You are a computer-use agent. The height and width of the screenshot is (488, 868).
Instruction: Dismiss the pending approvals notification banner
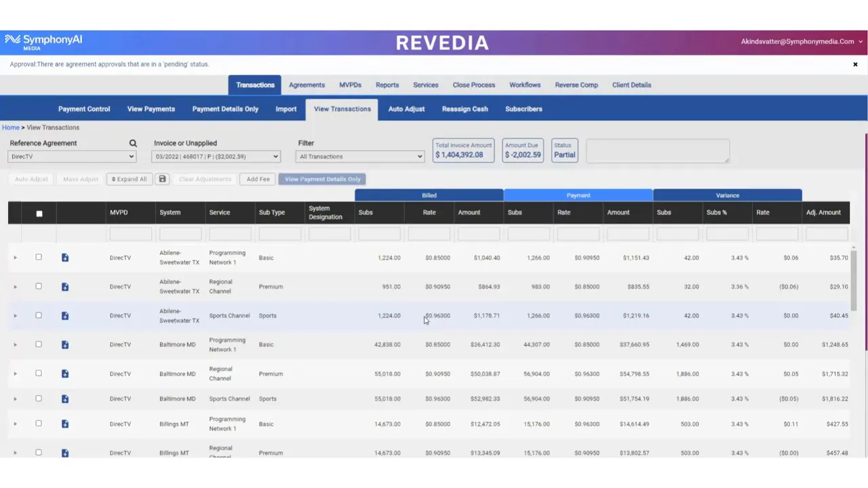coord(855,64)
